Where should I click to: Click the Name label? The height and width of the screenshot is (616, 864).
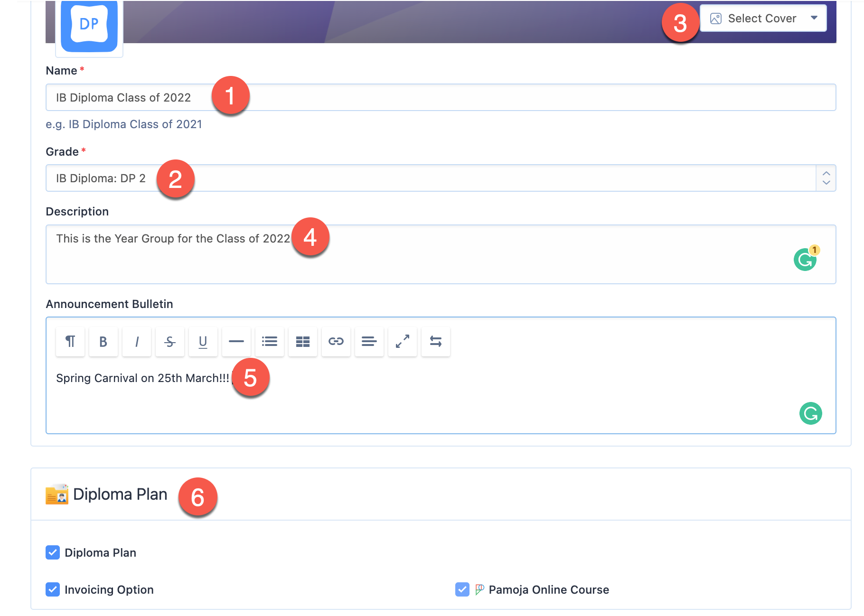pos(61,71)
